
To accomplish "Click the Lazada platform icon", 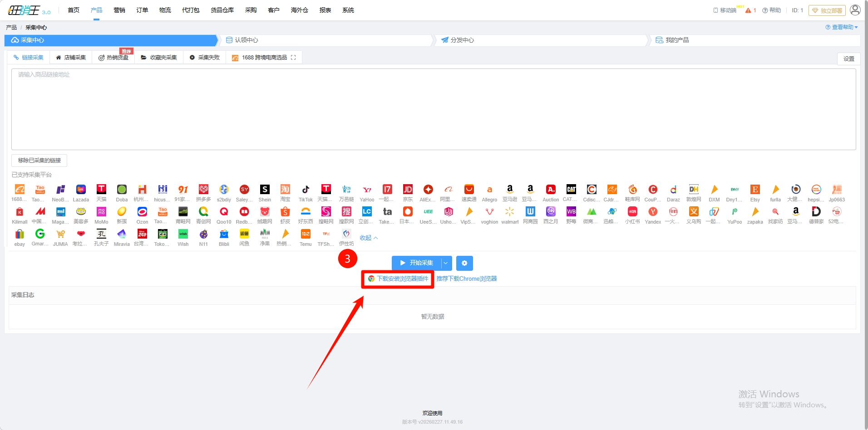I will [x=81, y=190].
